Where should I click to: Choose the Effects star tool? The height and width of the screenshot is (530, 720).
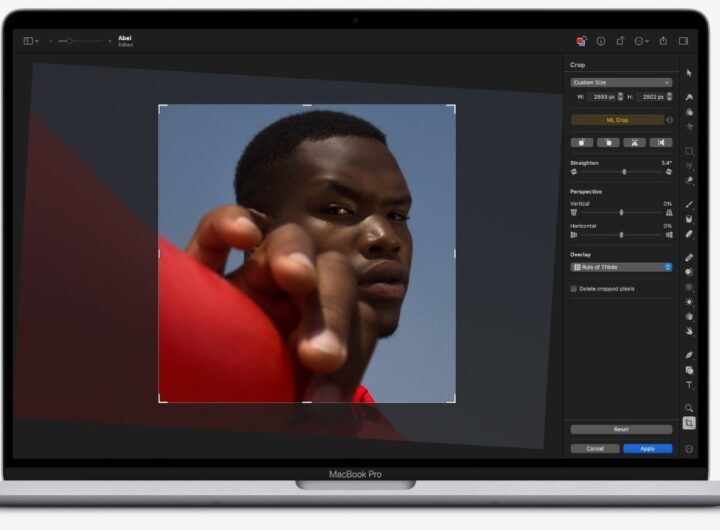pyautogui.click(x=689, y=127)
